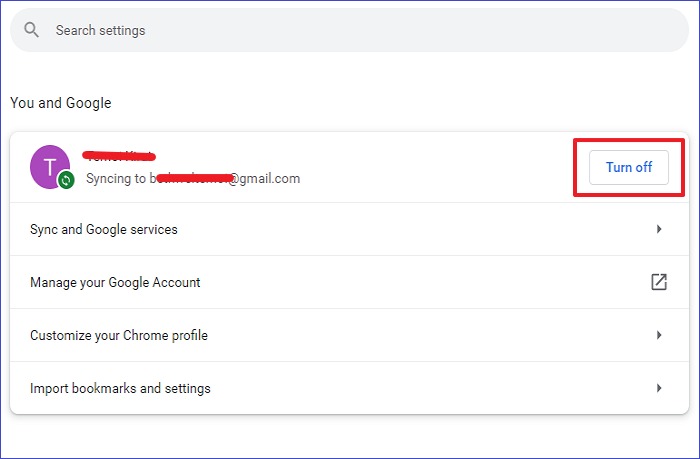Expand the arrow beside Import bookmarks and settings
The width and height of the screenshot is (700, 459).
pyautogui.click(x=659, y=388)
